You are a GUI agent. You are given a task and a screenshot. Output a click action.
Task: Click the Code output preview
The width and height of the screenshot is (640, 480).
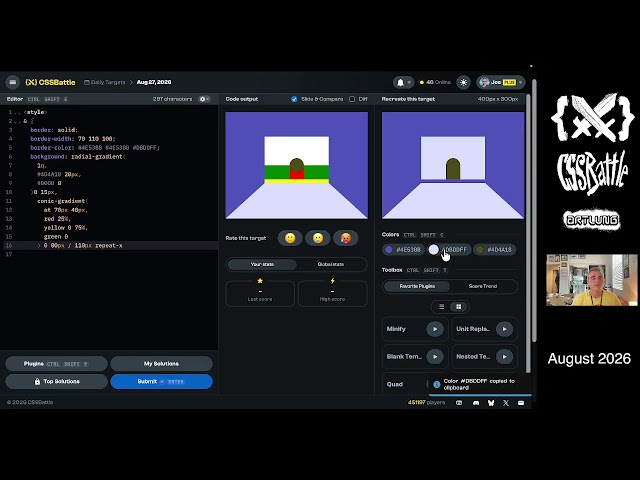pyautogui.click(x=297, y=165)
